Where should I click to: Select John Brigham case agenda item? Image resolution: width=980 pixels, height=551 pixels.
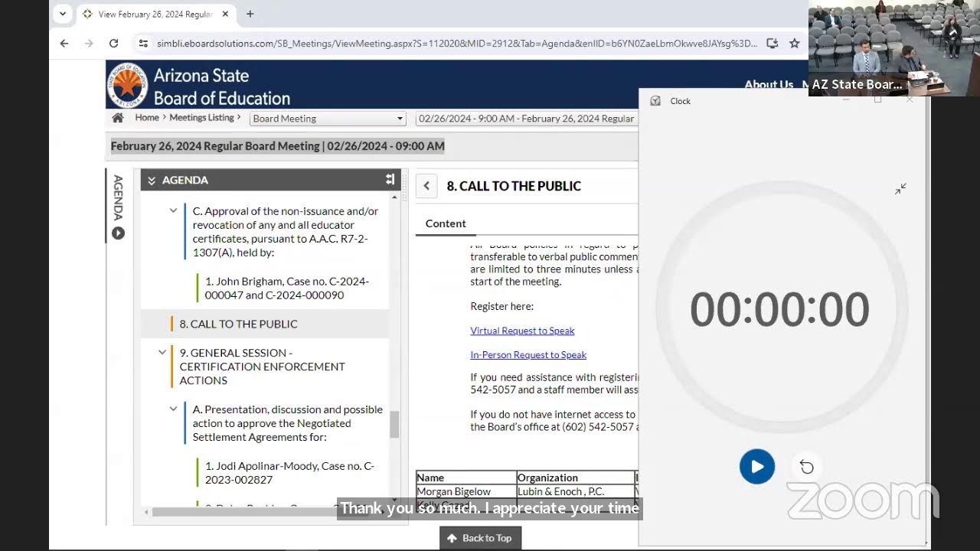click(286, 288)
